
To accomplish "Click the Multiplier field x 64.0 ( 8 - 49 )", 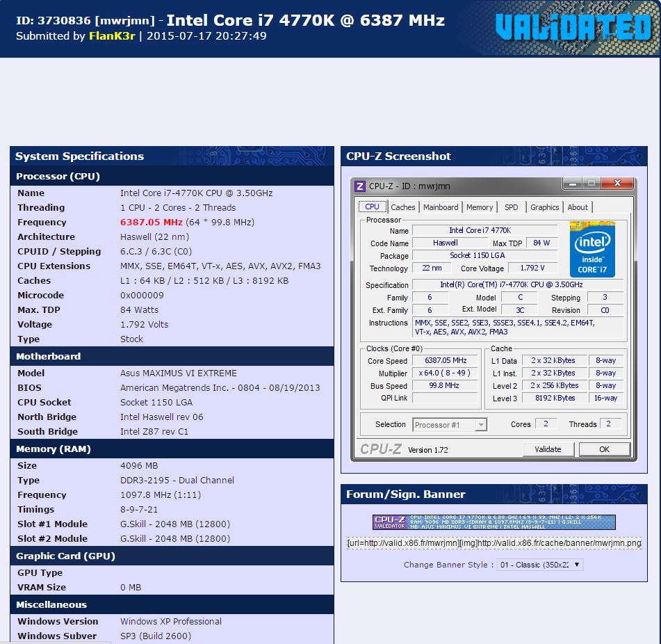I will point(445,373).
